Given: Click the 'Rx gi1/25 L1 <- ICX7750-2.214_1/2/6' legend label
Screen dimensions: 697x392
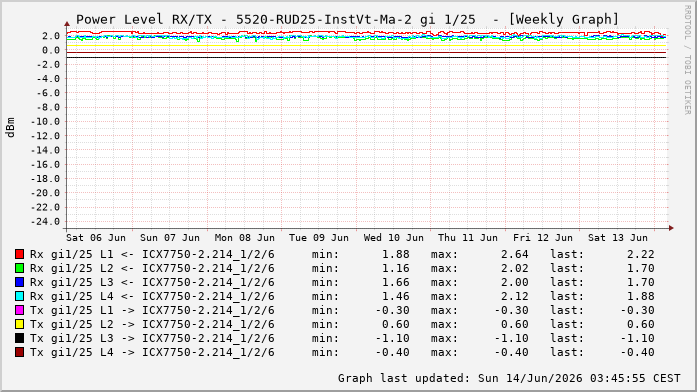Looking at the screenshot, I should pyautogui.click(x=152, y=255).
